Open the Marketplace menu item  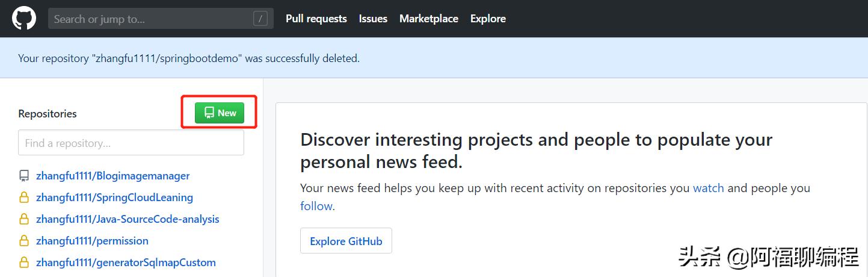click(428, 19)
